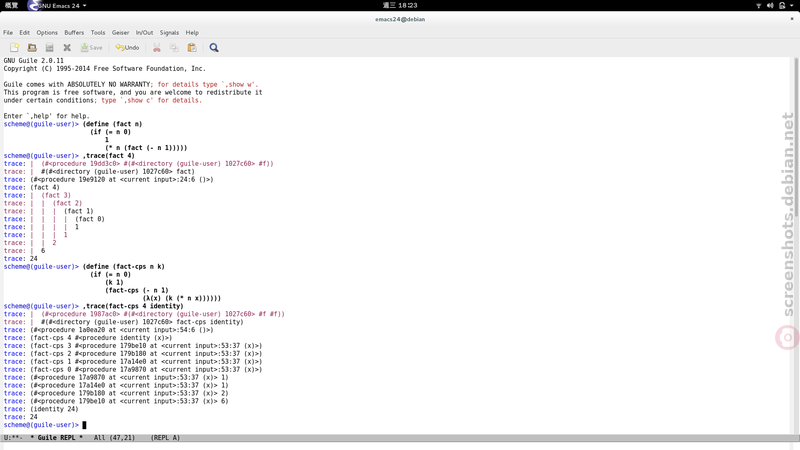Open a file with the folder icon
This screenshot has width=800, height=450.
point(32,47)
